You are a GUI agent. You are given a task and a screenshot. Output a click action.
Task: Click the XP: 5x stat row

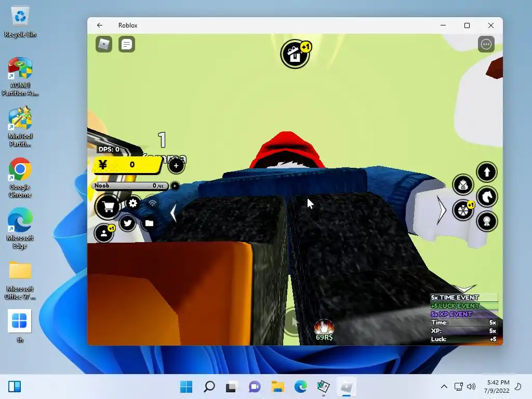464,331
